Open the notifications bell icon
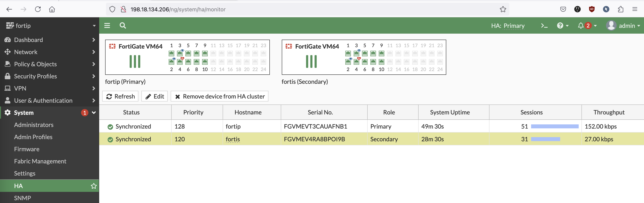 click(581, 26)
